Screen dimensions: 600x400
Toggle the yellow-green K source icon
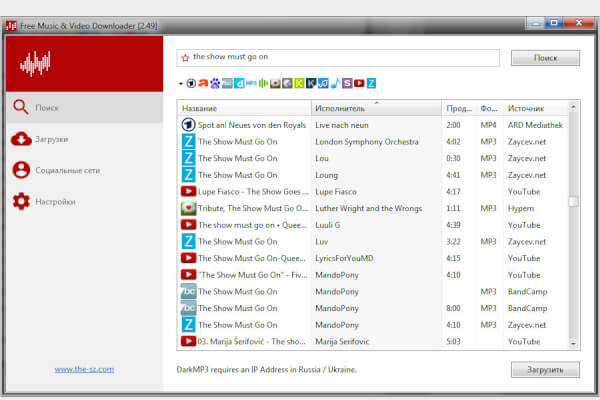tap(299, 83)
